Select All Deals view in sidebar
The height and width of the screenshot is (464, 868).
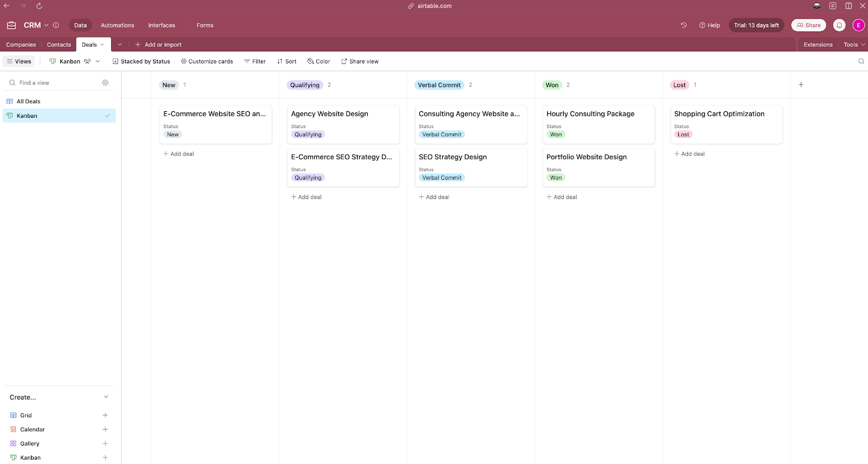point(59,101)
